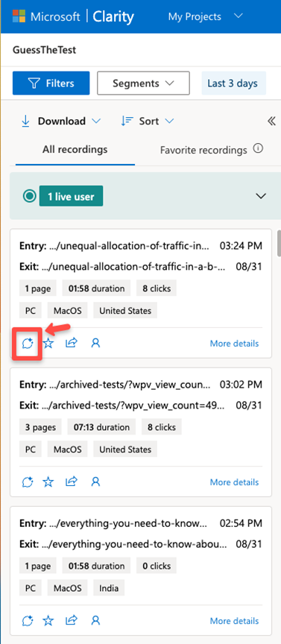Click the Microsoft logo icon
This screenshot has width=281, height=644.
click(19, 16)
